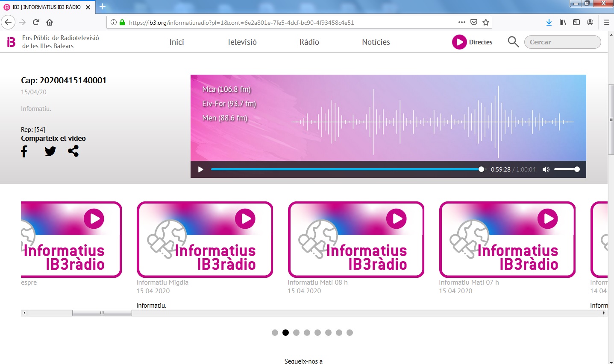Click the browser forward arrow
Screen dimensions: 614x364
click(x=23, y=22)
